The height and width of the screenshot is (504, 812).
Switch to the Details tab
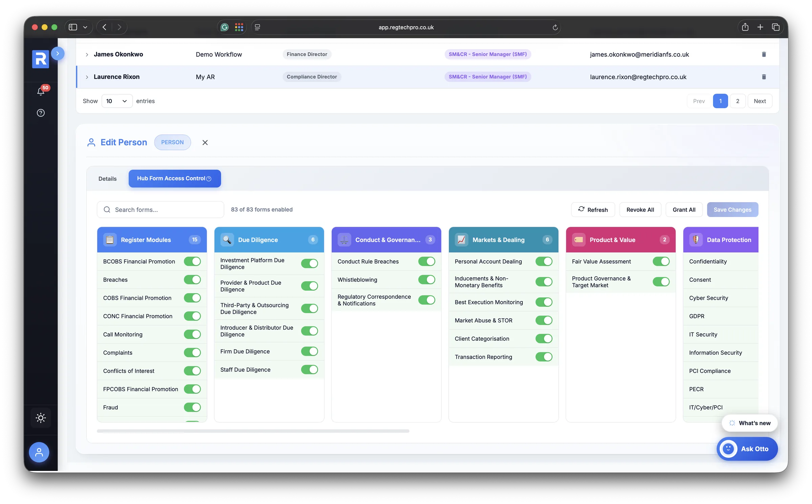coord(108,178)
